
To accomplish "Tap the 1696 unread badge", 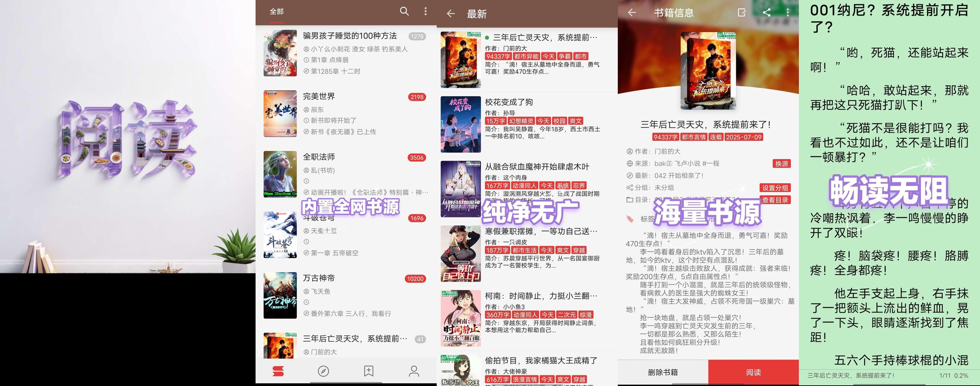I will click(417, 218).
